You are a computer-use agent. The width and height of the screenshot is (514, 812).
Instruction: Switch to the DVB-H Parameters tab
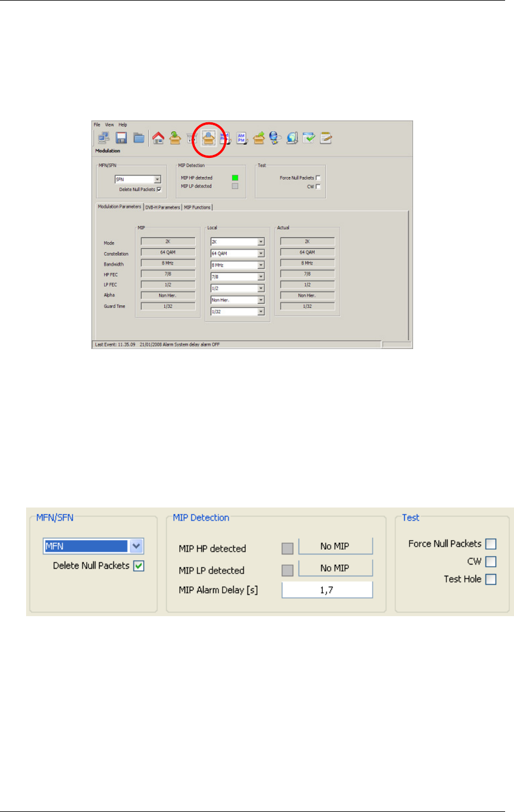(x=163, y=207)
